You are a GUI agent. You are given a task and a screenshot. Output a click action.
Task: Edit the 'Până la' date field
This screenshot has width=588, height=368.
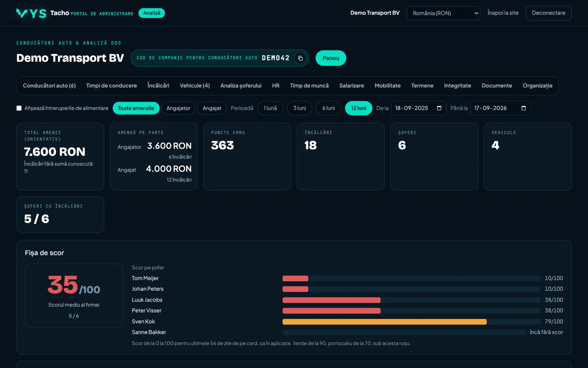pyautogui.click(x=500, y=108)
